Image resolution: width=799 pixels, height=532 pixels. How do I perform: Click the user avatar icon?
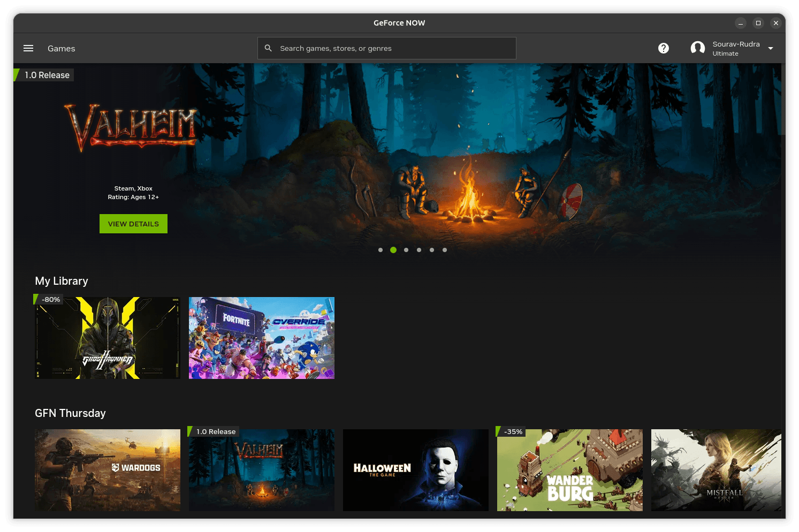tap(698, 48)
